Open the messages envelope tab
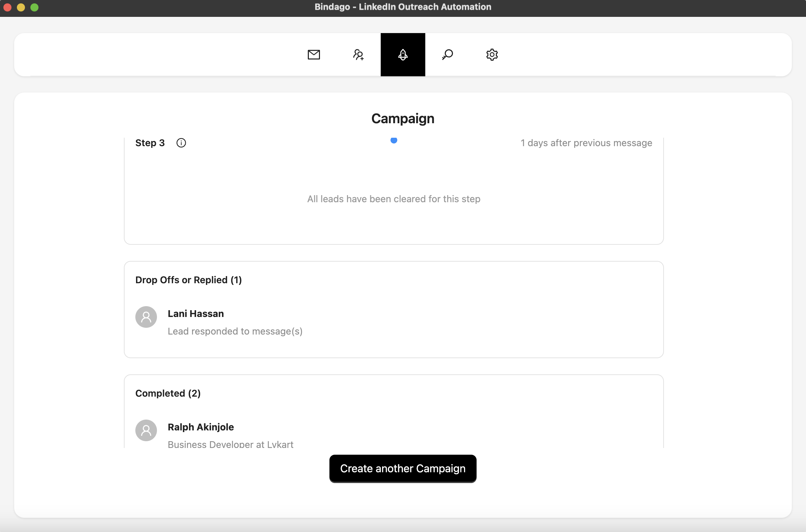Image resolution: width=806 pixels, height=532 pixels. pyautogui.click(x=314, y=55)
